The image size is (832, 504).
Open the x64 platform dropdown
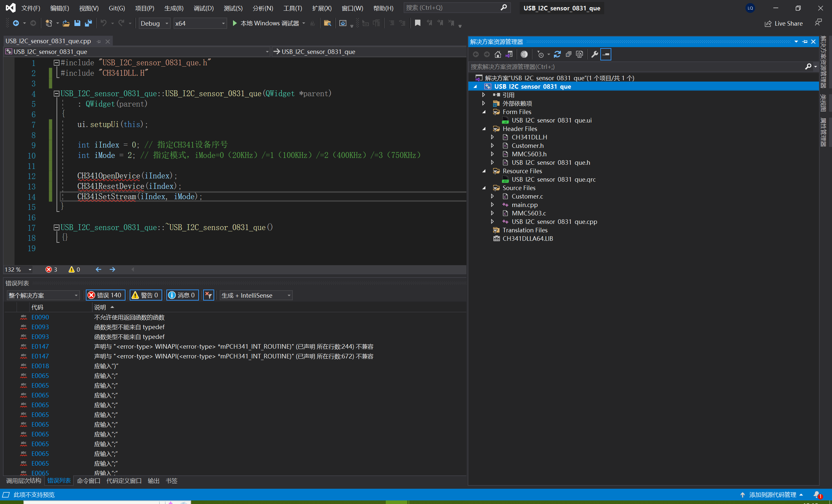[x=200, y=23]
